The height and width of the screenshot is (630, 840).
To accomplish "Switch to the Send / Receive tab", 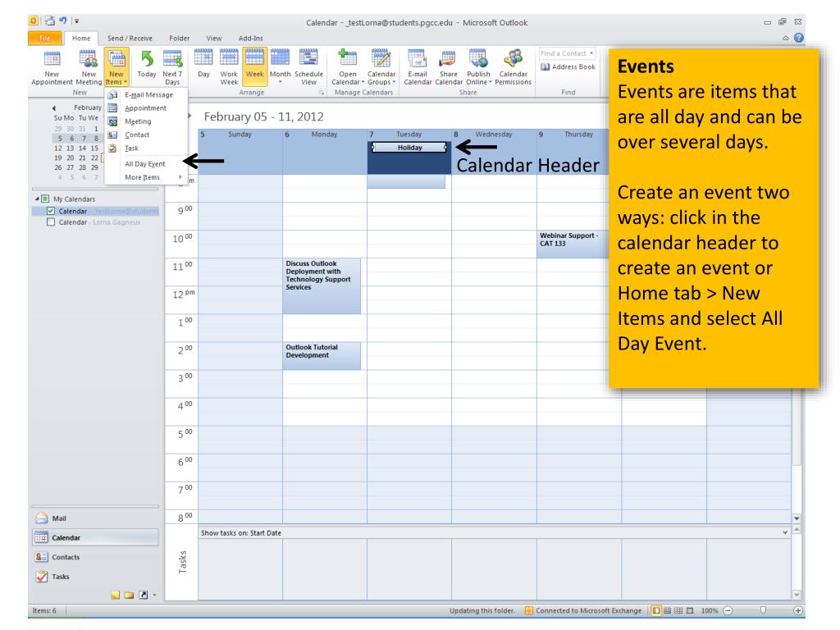I will pyautogui.click(x=130, y=38).
